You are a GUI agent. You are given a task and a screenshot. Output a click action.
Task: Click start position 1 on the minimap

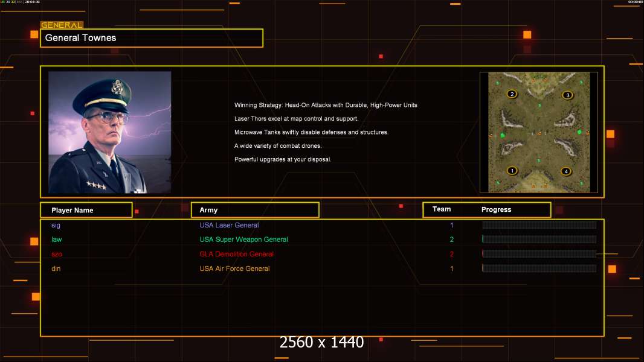click(512, 171)
